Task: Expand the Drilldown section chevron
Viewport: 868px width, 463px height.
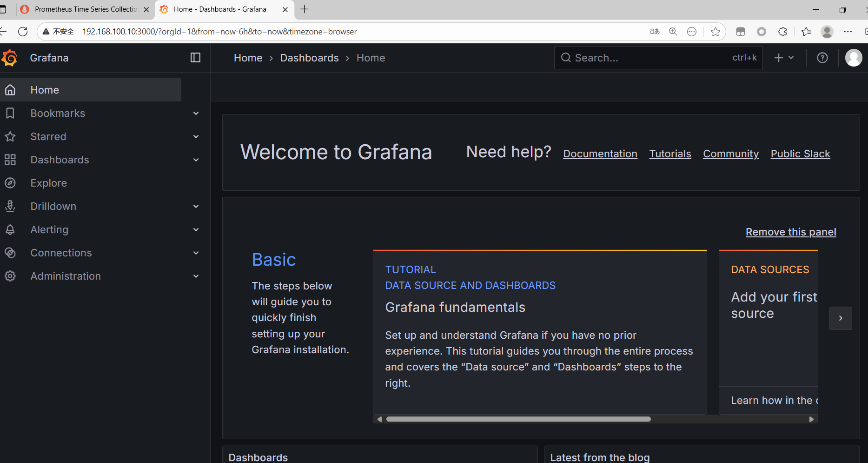Action: [x=196, y=206]
